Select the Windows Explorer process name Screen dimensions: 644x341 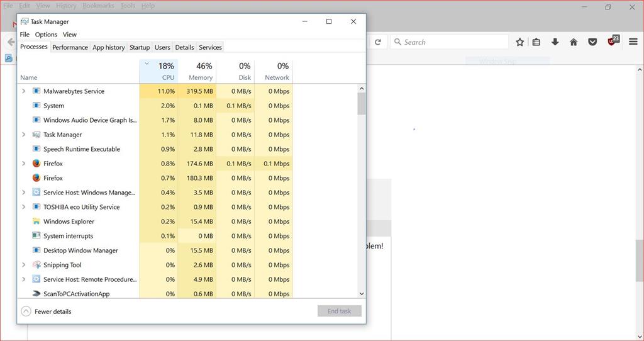[x=69, y=221]
